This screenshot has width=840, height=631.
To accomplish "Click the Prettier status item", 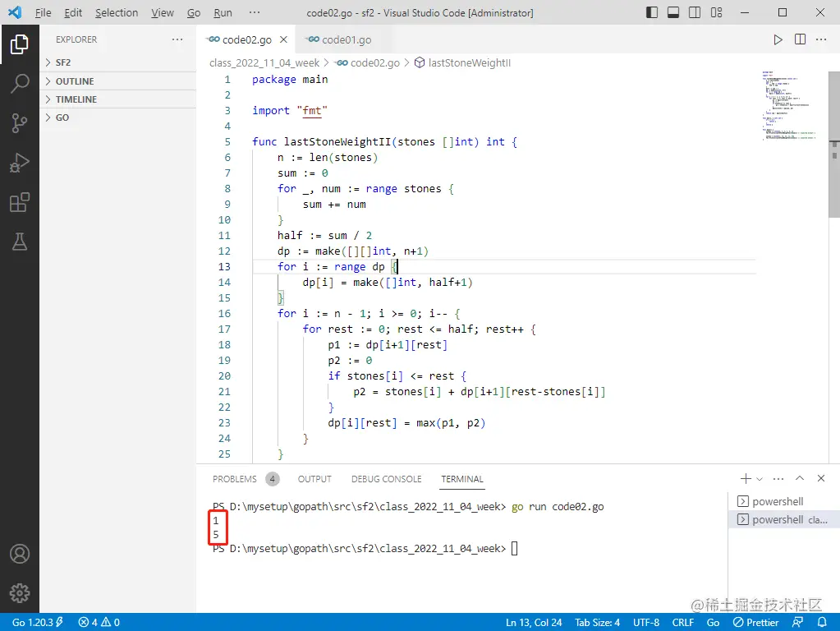I will click(x=755, y=623).
